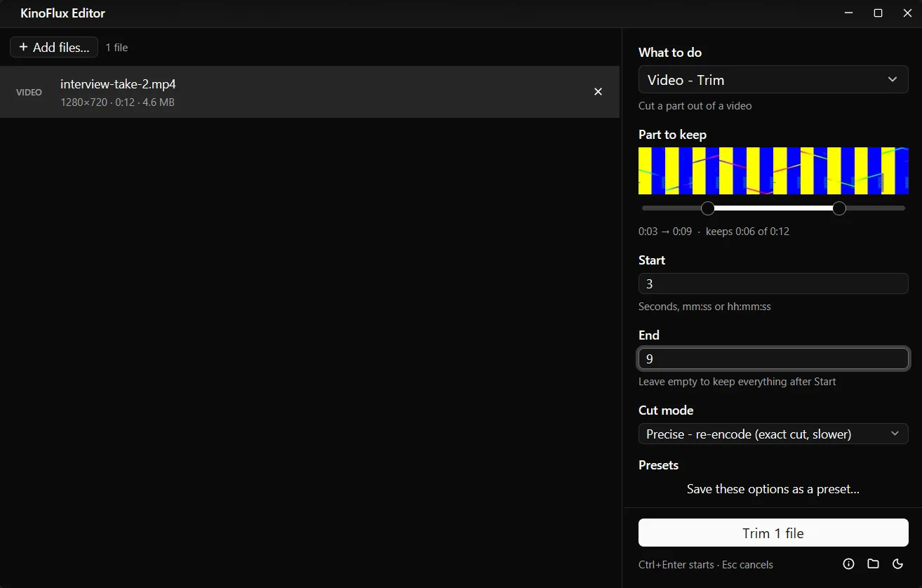This screenshot has width=922, height=588.
Task: Click the "0:03 → 0:09" range text
Action: (x=665, y=232)
